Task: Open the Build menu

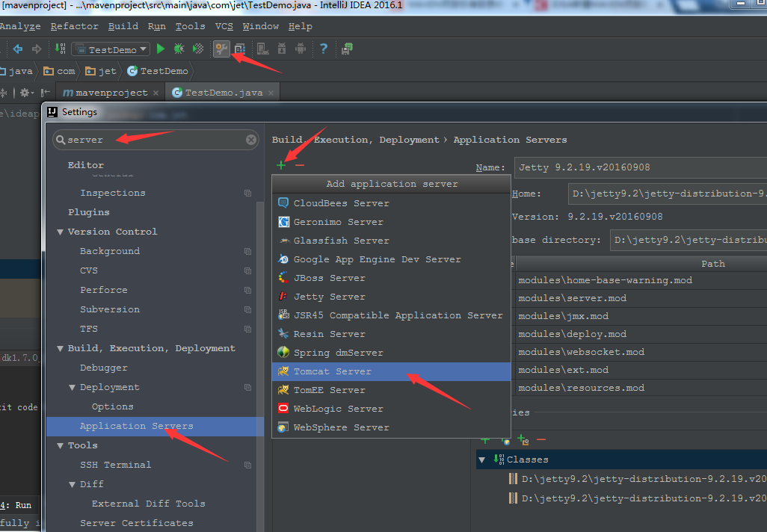Action: coord(123,26)
